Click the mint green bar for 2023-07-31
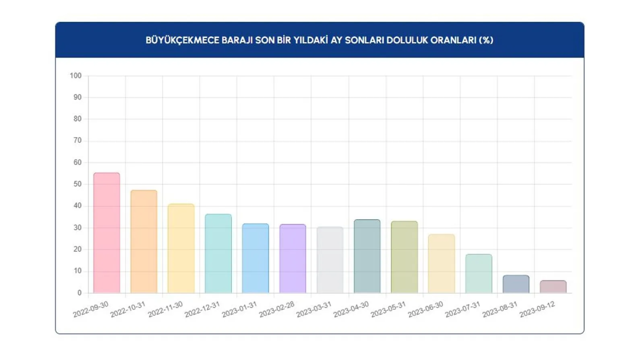Screen dimensions: 644x362 click(x=479, y=274)
